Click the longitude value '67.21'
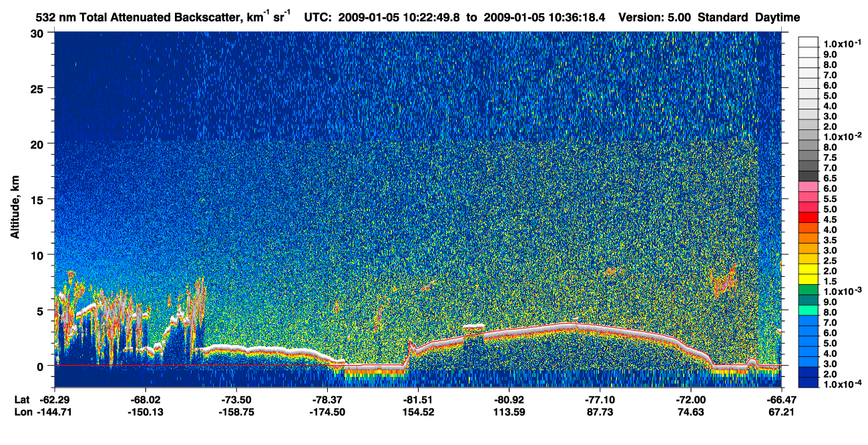Screen dimensions: 868x445 783,412
